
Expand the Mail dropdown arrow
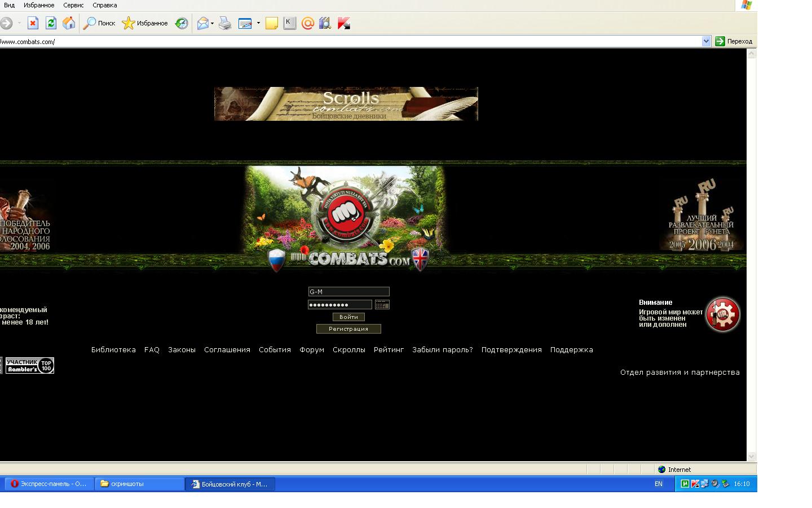tap(212, 23)
